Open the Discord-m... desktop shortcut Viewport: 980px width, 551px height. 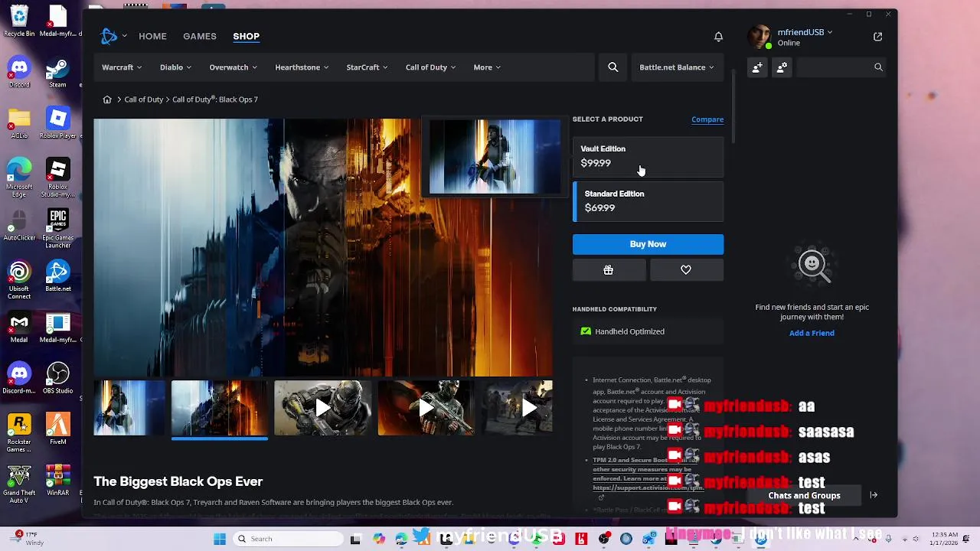pos(19,378)
